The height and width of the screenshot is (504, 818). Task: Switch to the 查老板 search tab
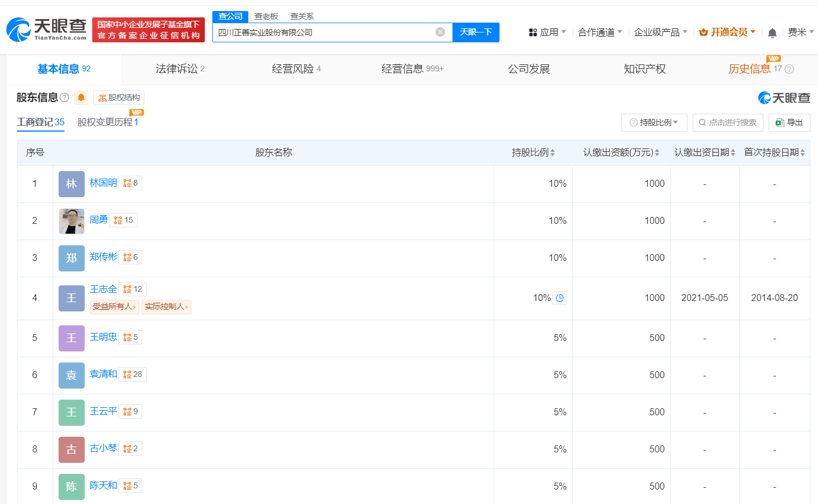266,16
